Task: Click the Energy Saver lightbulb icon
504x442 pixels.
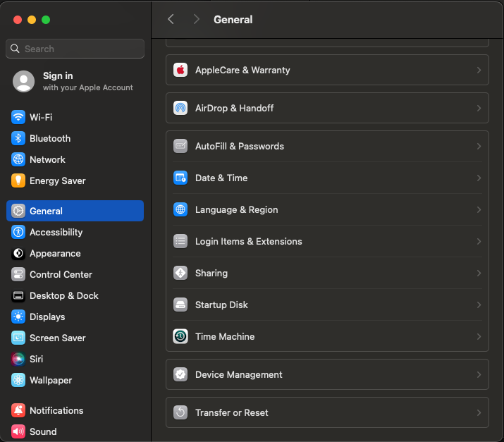Action: [18, 180]
